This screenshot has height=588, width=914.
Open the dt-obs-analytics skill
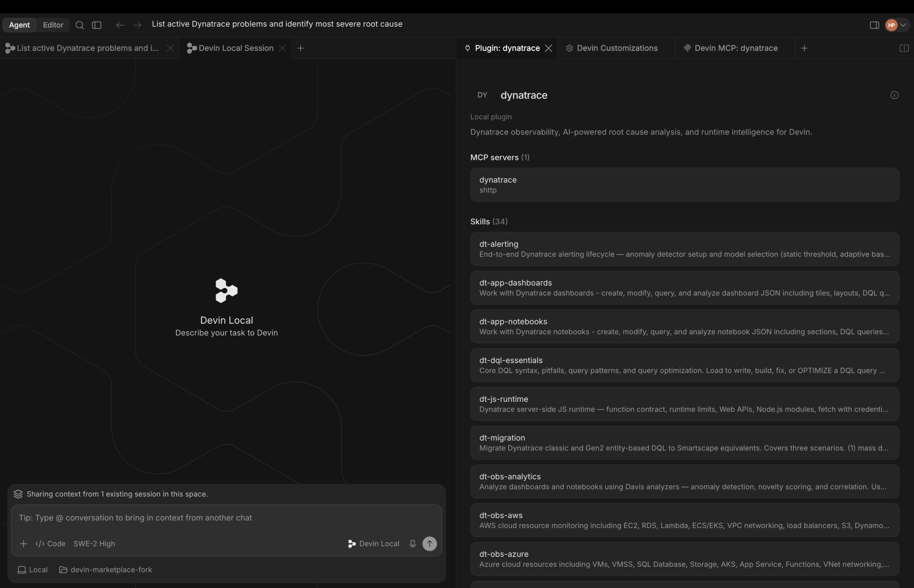(x=684, y=481)
